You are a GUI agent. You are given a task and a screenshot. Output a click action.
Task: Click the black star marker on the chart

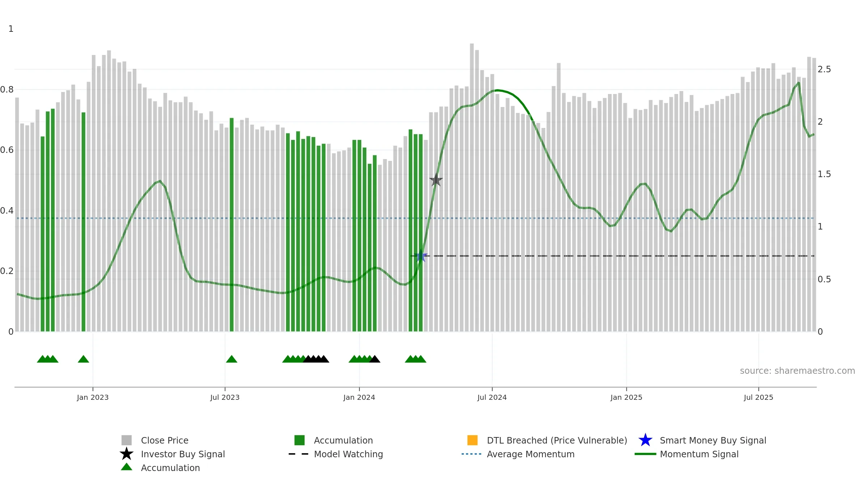click(x=436, y=180)
